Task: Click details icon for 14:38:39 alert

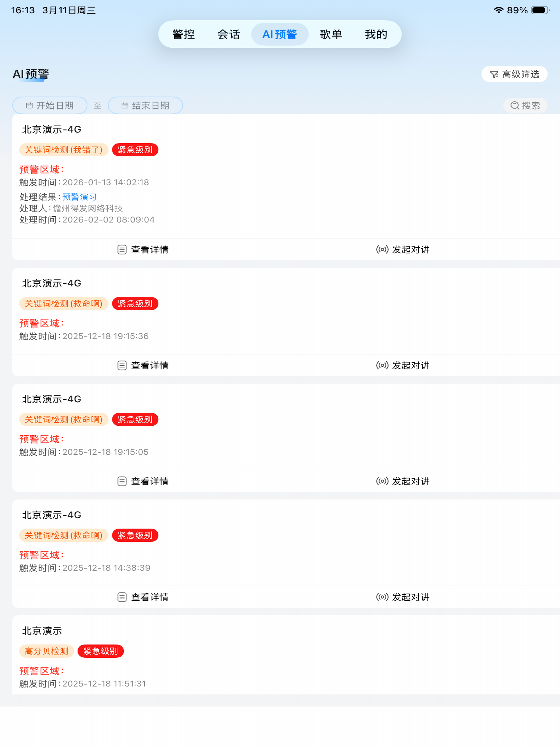Action: [122, 597]
